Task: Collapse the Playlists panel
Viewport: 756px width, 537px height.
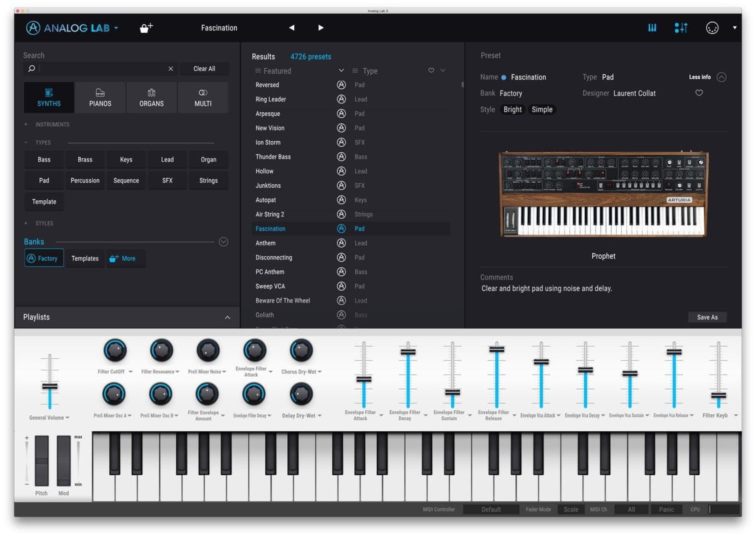Action: (x=227, y=317)
